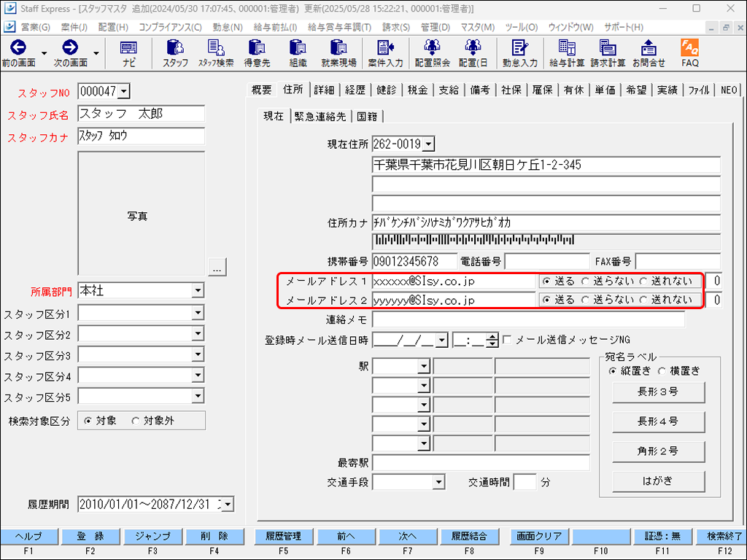The image size is (747, 560).
Task: Print a 長形3号 envelope label
Action: coord(658,392)
